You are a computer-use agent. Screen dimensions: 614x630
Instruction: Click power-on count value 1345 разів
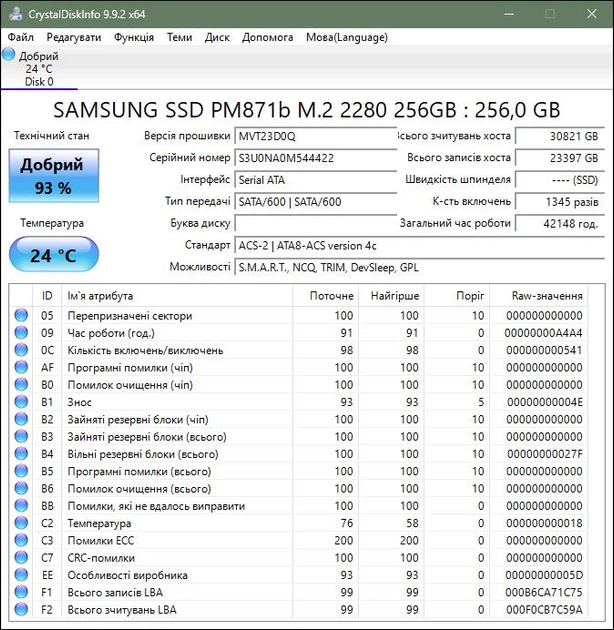(x=560, y=201)
